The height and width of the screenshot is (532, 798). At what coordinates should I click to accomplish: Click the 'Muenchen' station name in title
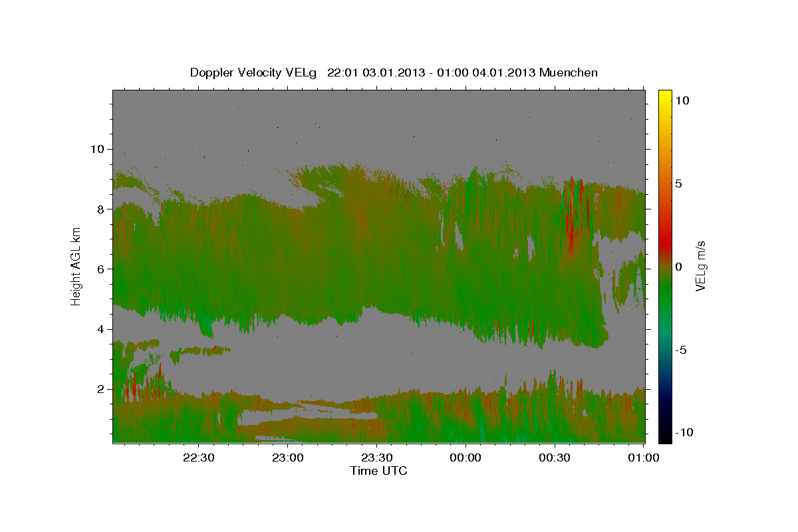pos(569,72)
